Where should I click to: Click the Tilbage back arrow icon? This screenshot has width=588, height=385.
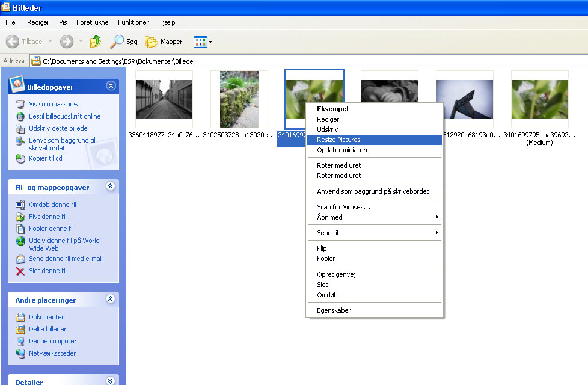click(x=13, y=42)
